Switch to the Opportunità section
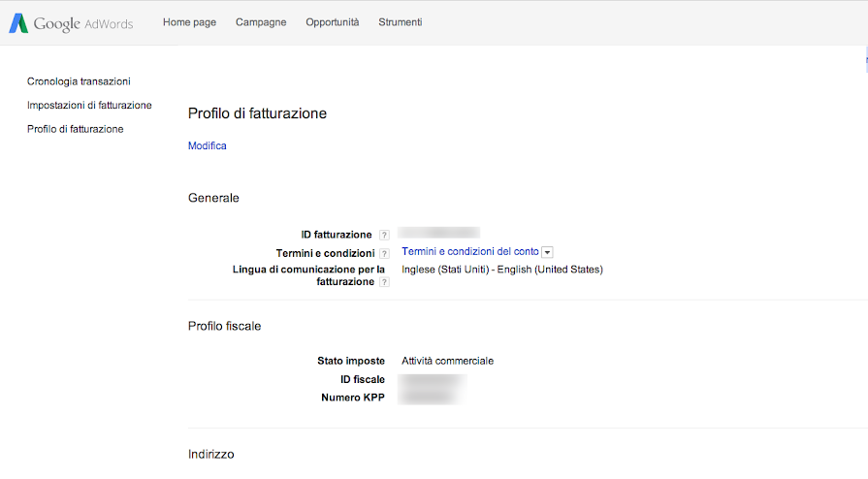Screen dimensions: 868x479 pos(332,22)
